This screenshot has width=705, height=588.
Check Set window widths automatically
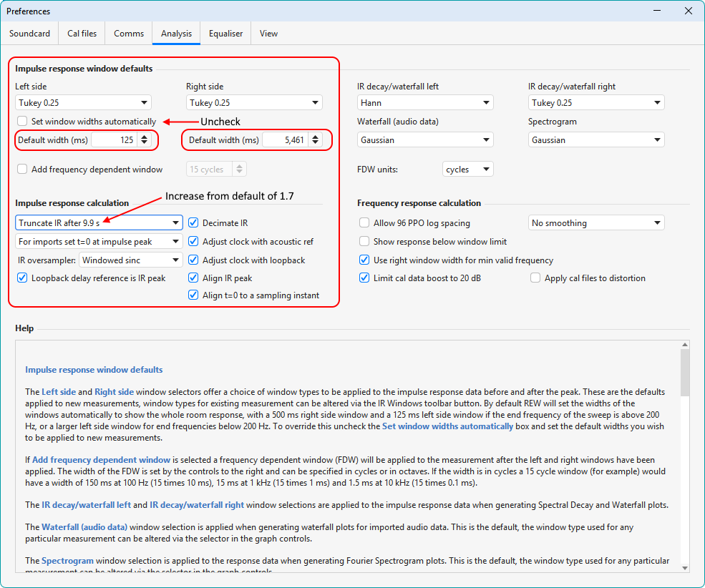coord(21,121)
